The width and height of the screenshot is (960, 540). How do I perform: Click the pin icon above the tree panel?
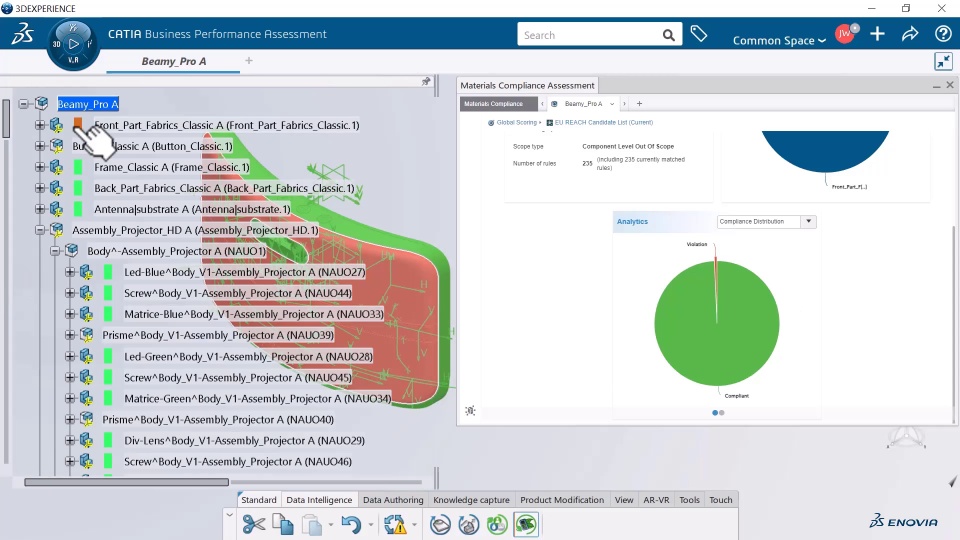click(426, 81)
